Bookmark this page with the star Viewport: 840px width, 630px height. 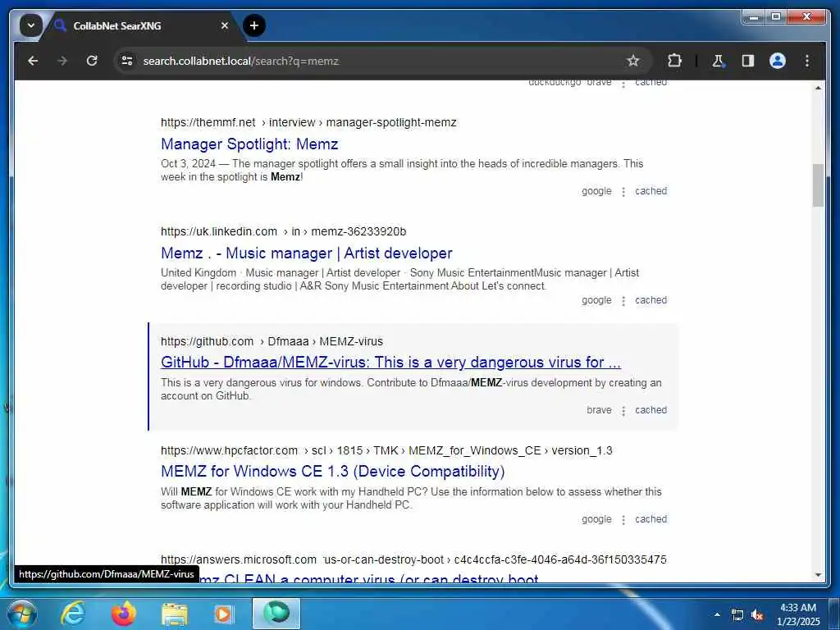point(633,61)
